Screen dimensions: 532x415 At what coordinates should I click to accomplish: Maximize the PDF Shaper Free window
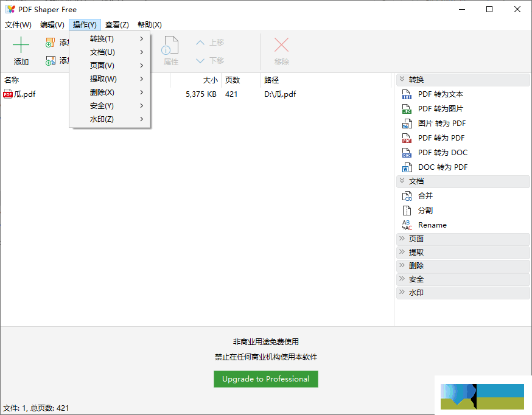pyautogui.click(x=489, y=9)
